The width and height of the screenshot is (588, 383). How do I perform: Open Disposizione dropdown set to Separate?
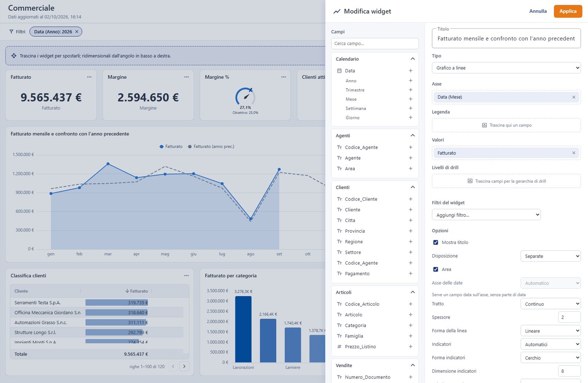[551, 256]
